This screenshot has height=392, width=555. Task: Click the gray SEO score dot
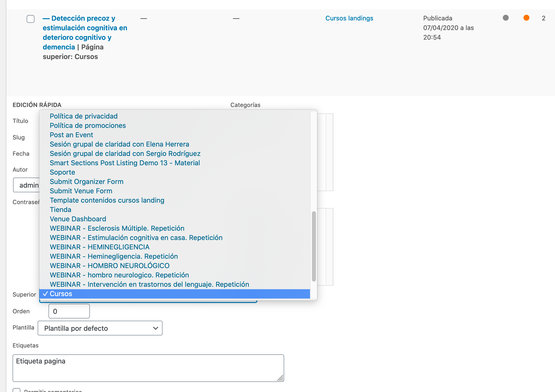tap(506, 18)
